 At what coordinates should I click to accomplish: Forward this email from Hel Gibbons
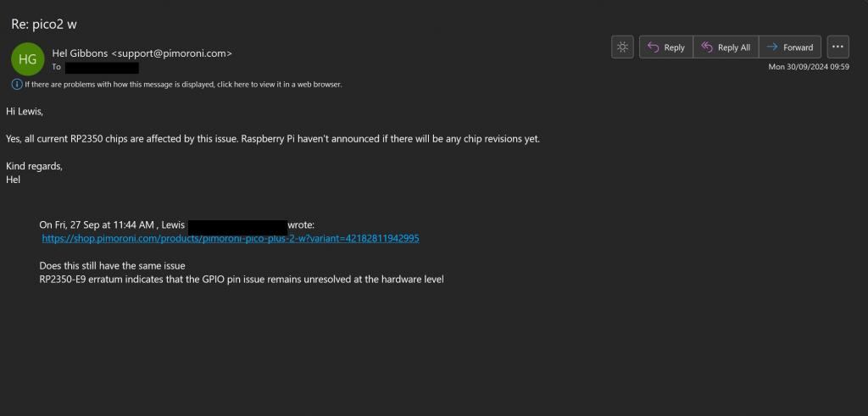[790, 47]
